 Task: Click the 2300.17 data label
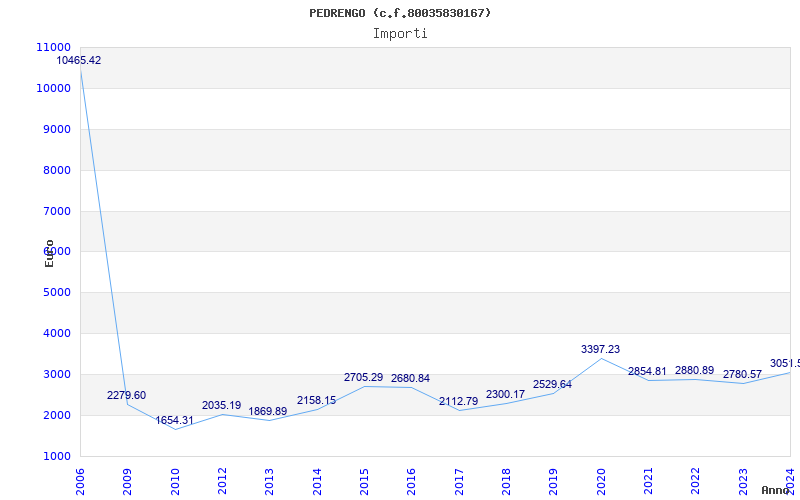pyautogui.click(x=505, y=394)
